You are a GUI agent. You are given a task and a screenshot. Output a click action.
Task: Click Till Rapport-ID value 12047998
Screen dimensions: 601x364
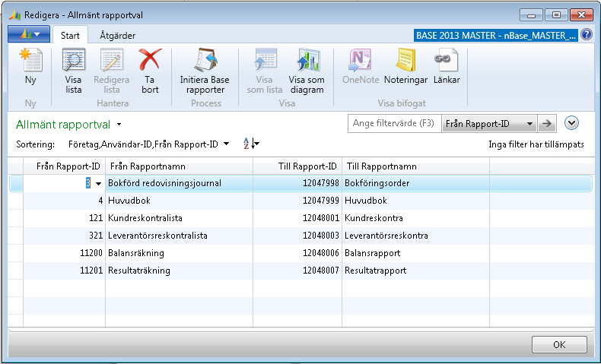coord(297,183)
